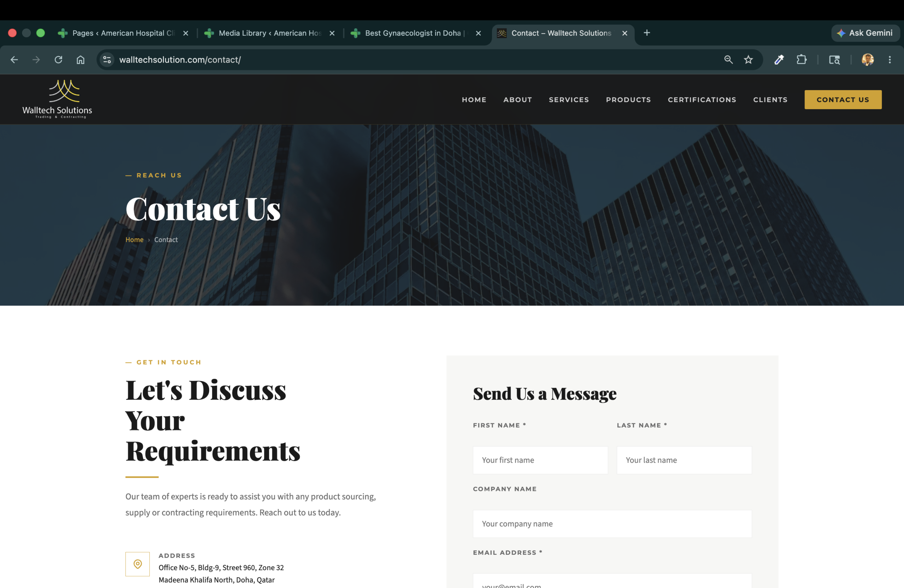Image resolution: width=904 pixels, height=588 pixels.
Task: Click the Contact Us hero heading
Action: [203, 208]
